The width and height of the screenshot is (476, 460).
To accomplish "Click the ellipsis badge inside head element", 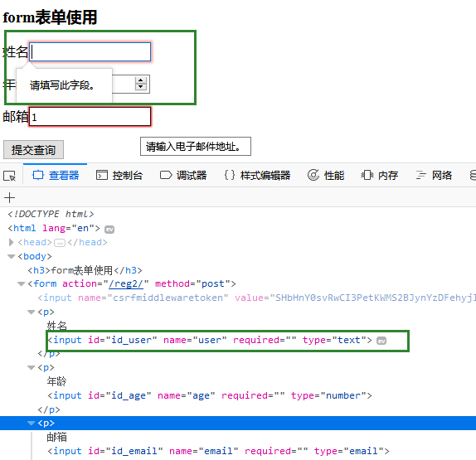I will tap(60, 243).
